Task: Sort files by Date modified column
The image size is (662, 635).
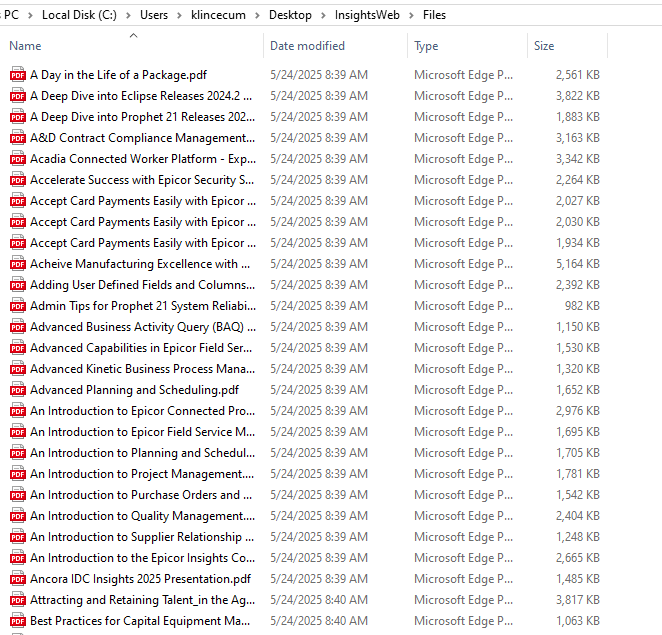Action: (x=307, y=46)
